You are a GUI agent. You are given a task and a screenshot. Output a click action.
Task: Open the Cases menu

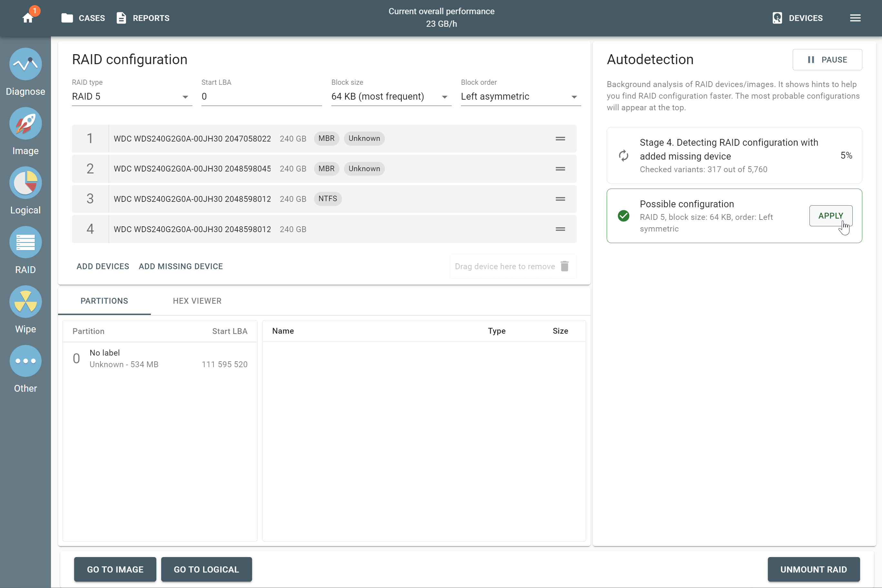(83, 18)
